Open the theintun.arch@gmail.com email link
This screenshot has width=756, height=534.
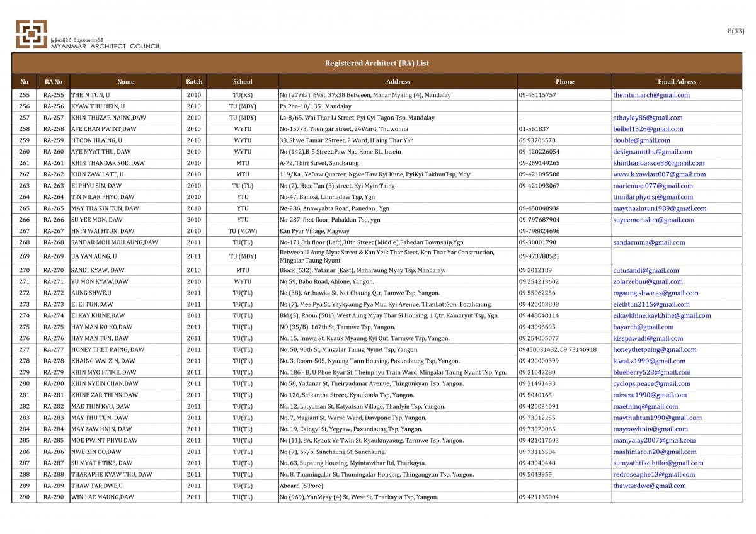[x=651, y=95]
